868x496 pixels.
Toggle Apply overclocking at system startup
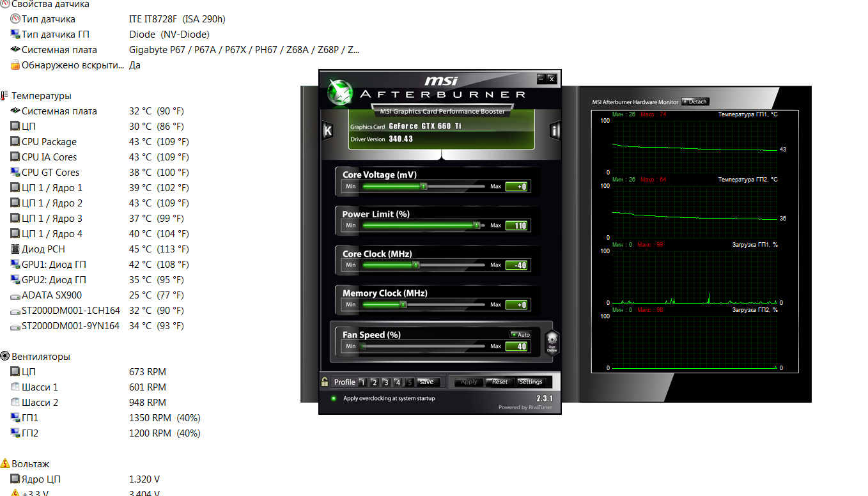333,398
